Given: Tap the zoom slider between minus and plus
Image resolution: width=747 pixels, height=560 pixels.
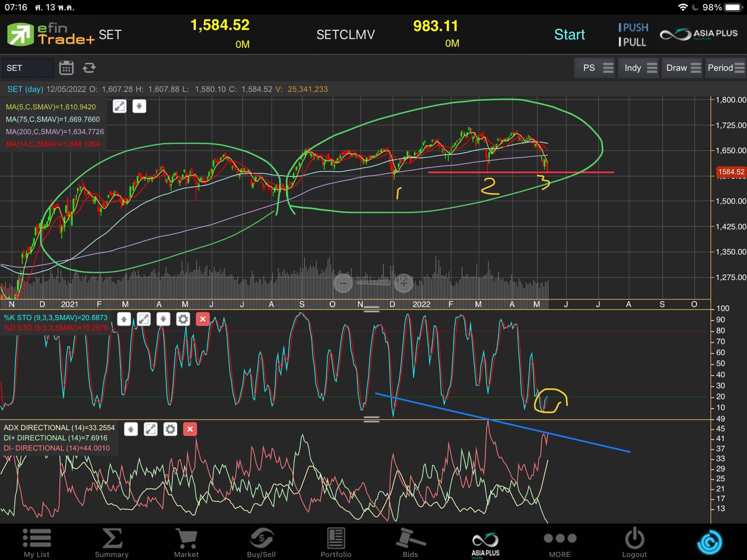Looking at the screenshot, I should tap(373, 283).
